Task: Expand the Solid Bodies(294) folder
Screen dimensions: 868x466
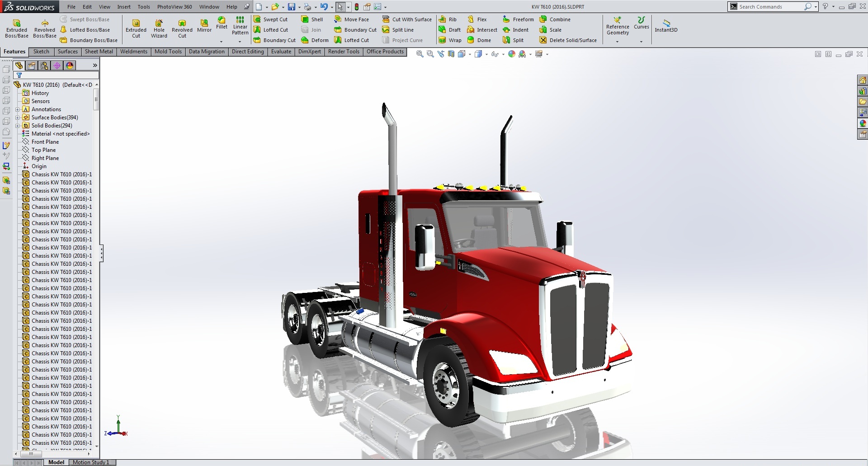Action: (18, 126)
